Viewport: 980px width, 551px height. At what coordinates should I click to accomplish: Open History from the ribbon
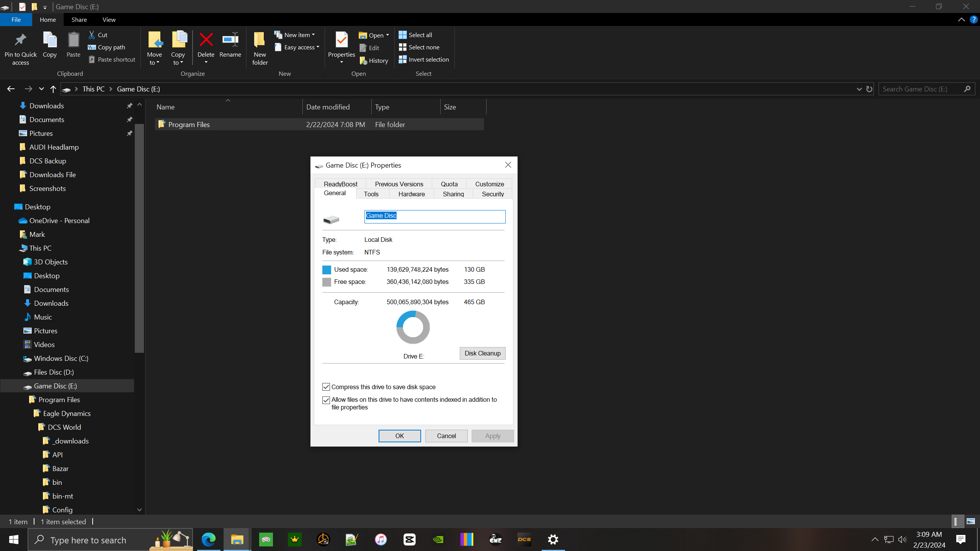point(374,60)
